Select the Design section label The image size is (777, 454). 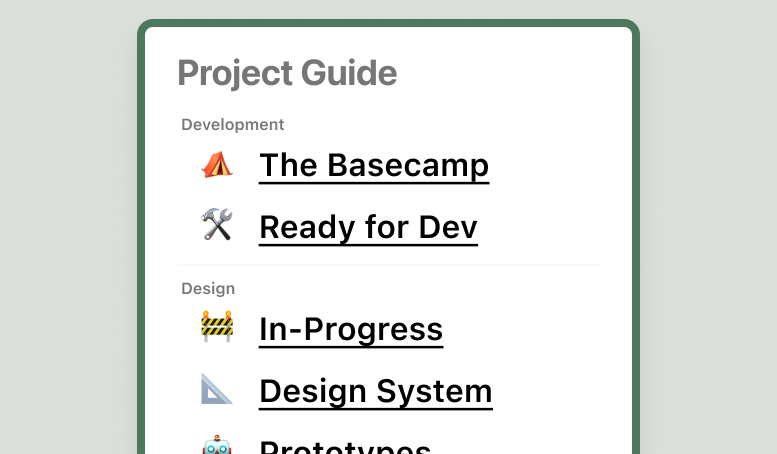tap(208, 289)
